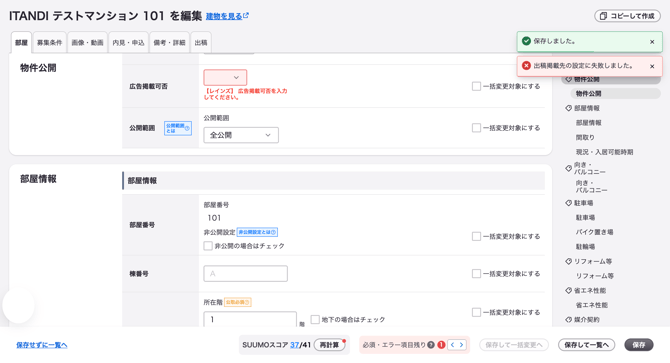Click the 保存して一括変更へ button
Screen dimensions: 670x363
(x=514, y=345)
